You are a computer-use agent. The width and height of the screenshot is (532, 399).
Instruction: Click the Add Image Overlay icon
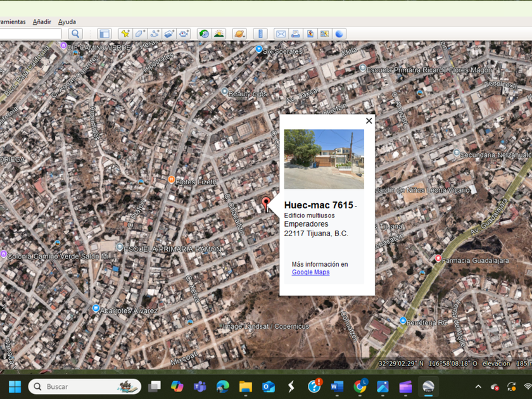pos(169,34)
